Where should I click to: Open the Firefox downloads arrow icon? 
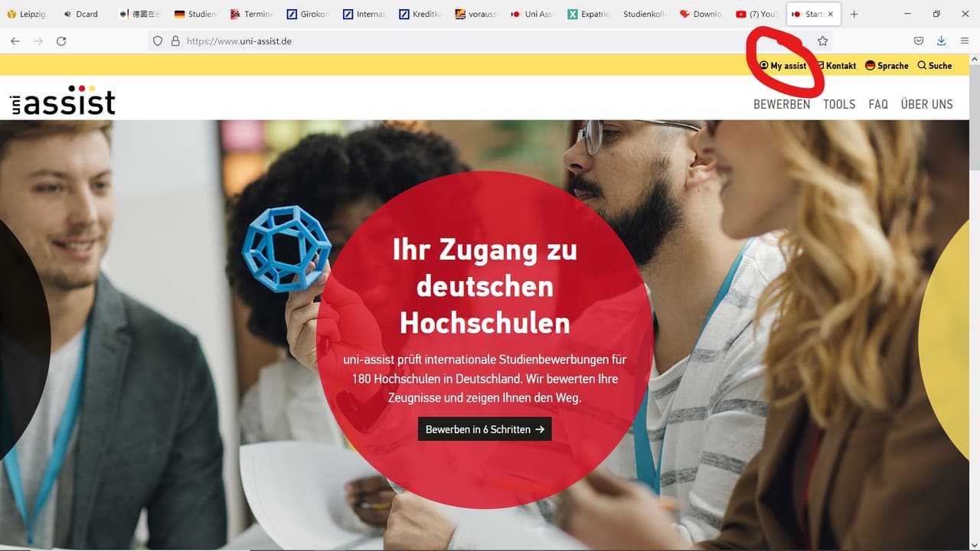point(941,41)
